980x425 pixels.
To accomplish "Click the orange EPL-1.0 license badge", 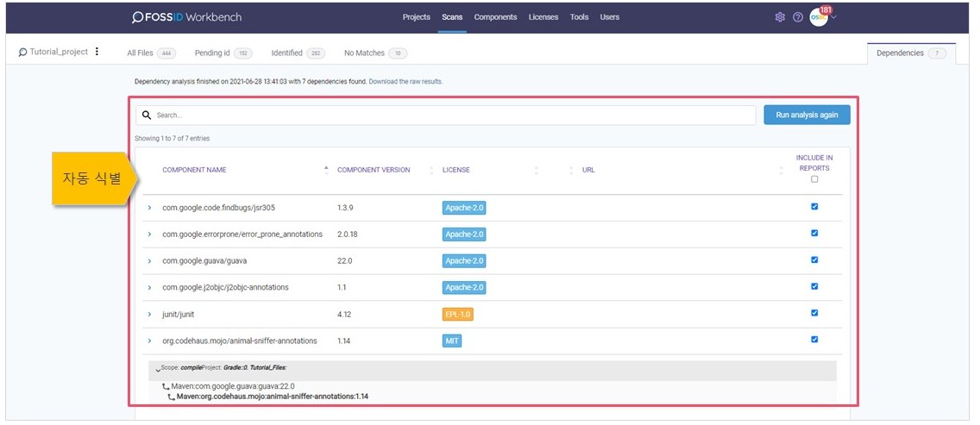I will (457, 315).
